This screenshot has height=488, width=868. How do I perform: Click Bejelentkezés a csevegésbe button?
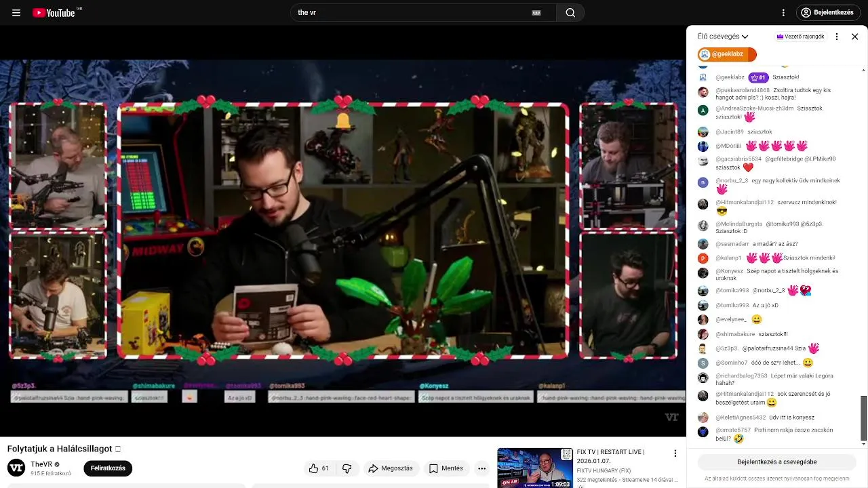tap(777, 462)
